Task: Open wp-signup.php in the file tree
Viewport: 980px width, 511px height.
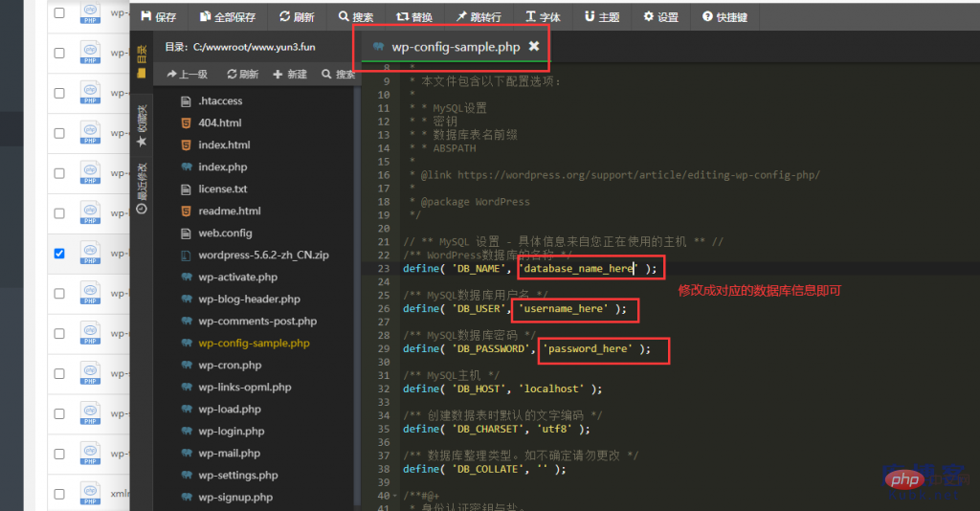Action: tap(235, 498)
